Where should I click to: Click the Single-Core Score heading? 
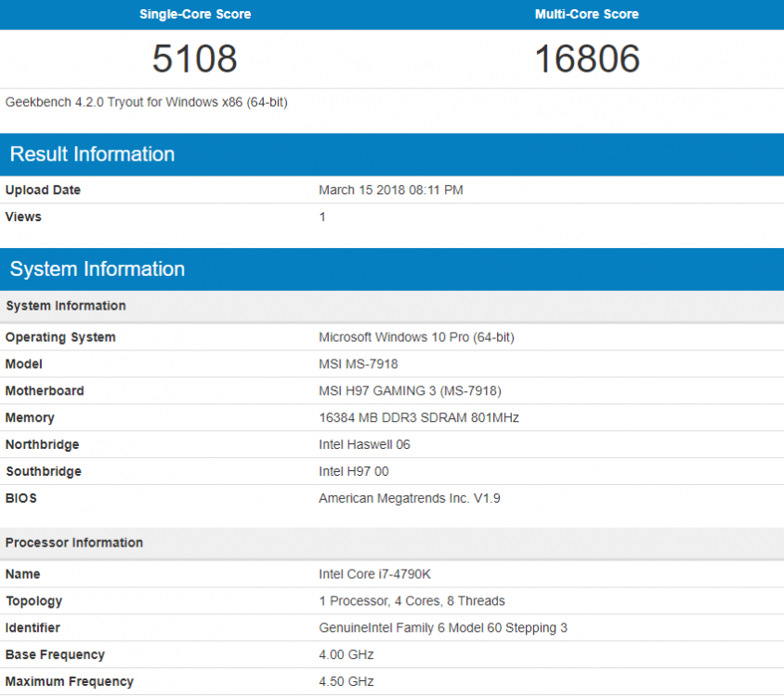coord(195,14)
